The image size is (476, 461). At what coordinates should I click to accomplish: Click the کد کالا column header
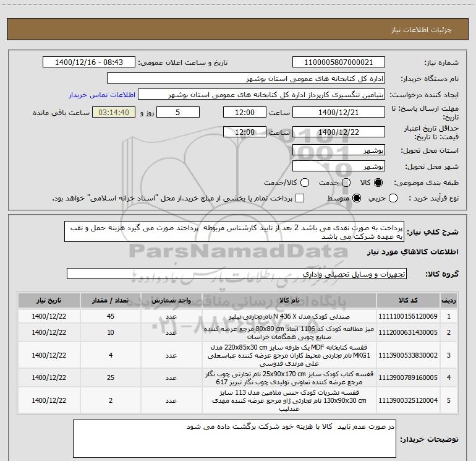tap(408, 301)
